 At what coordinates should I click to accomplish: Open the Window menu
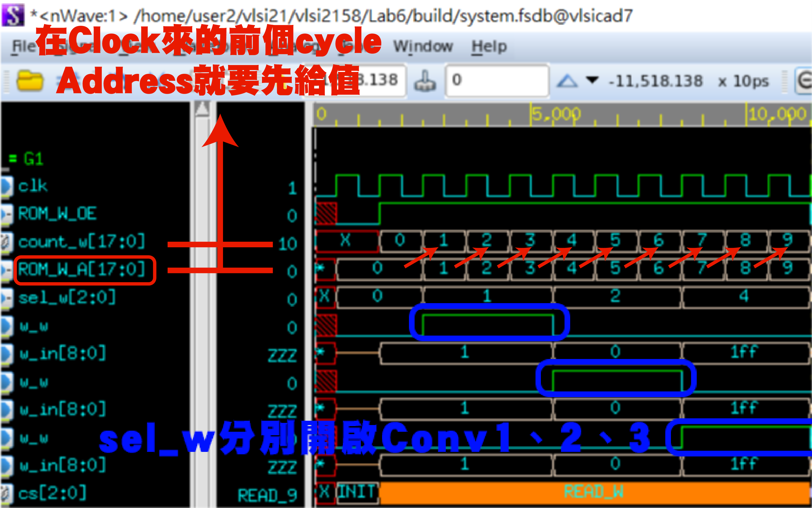click(x=423, y=46)
